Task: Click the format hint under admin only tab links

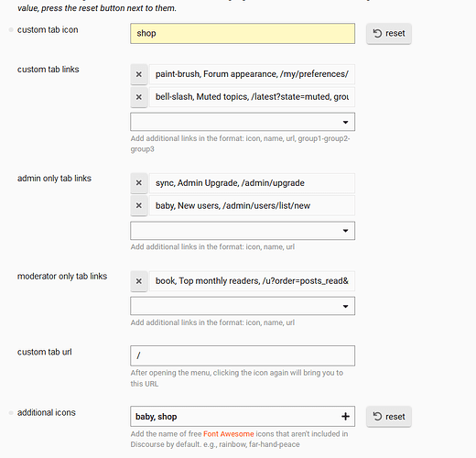Action: click(212, 246)
